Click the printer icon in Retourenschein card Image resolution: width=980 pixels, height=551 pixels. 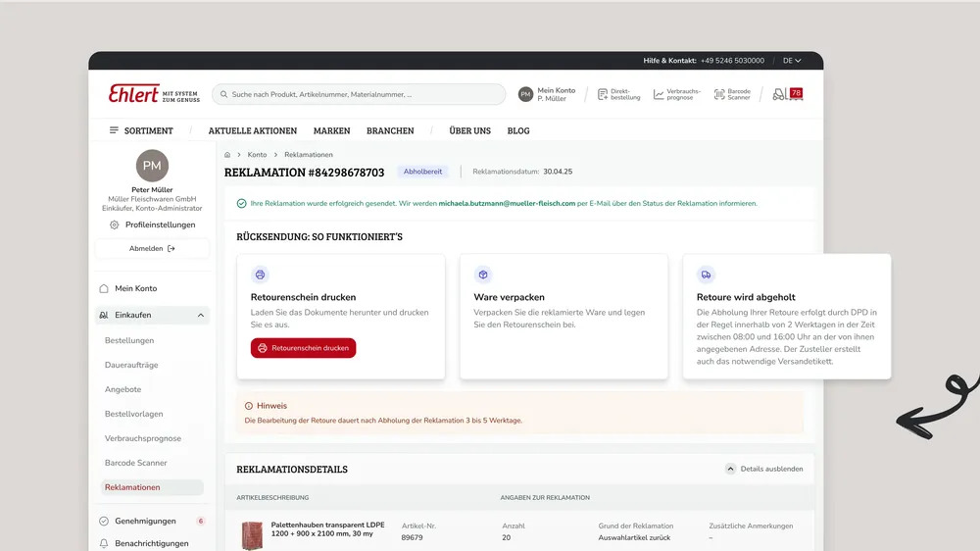click(x=260, y=275)
